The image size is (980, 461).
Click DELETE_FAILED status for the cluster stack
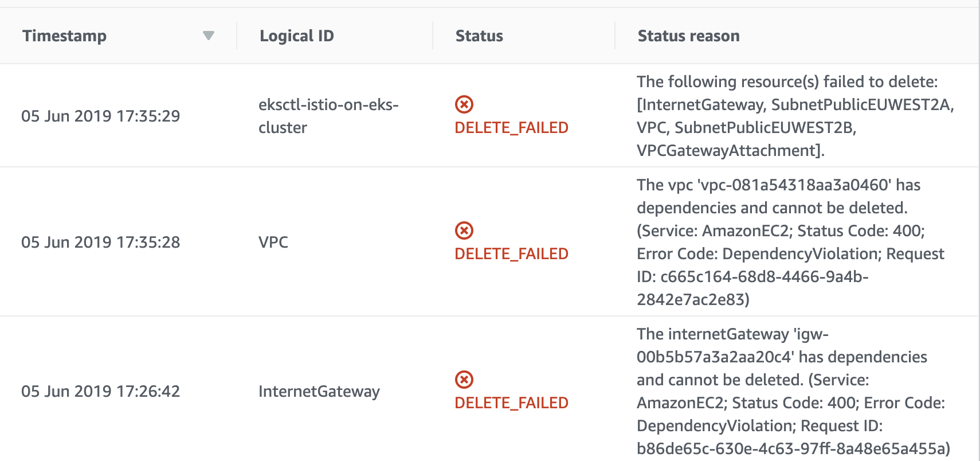(x=511, y=127)
